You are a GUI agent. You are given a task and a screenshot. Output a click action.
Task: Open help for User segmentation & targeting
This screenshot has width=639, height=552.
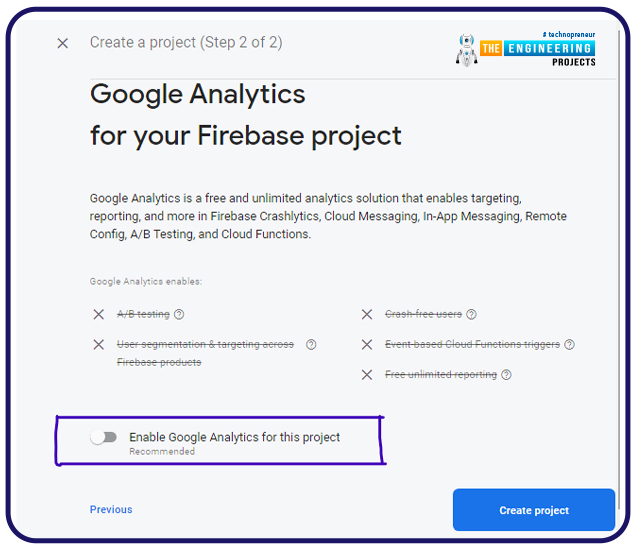(311, 345)
